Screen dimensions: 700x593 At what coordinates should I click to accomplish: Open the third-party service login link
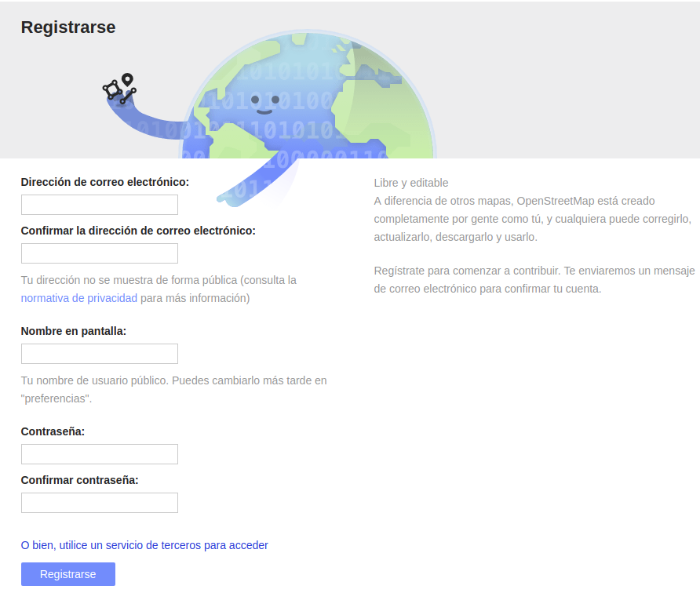pyautogui.click(x=144, y=545)
